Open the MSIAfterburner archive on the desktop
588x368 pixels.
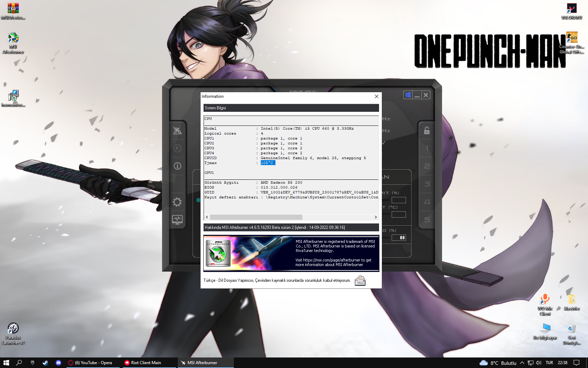[13, 11]
